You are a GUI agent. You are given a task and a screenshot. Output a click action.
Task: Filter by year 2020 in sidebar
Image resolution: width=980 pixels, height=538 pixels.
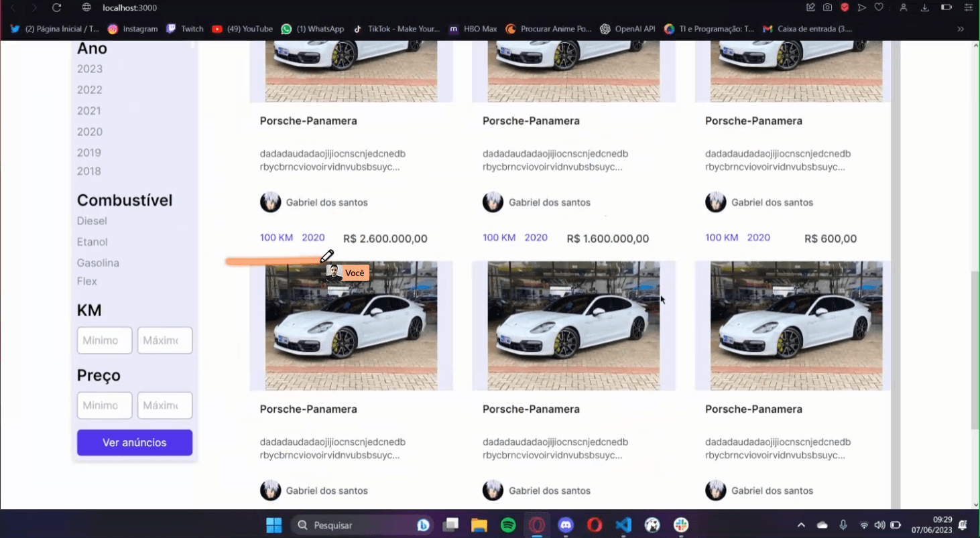90,131
